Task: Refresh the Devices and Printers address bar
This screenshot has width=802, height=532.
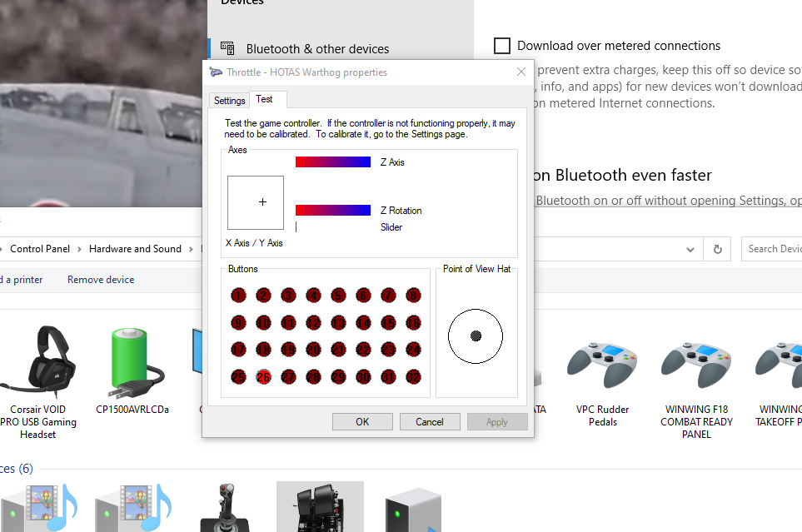Action: coord(718,249)
